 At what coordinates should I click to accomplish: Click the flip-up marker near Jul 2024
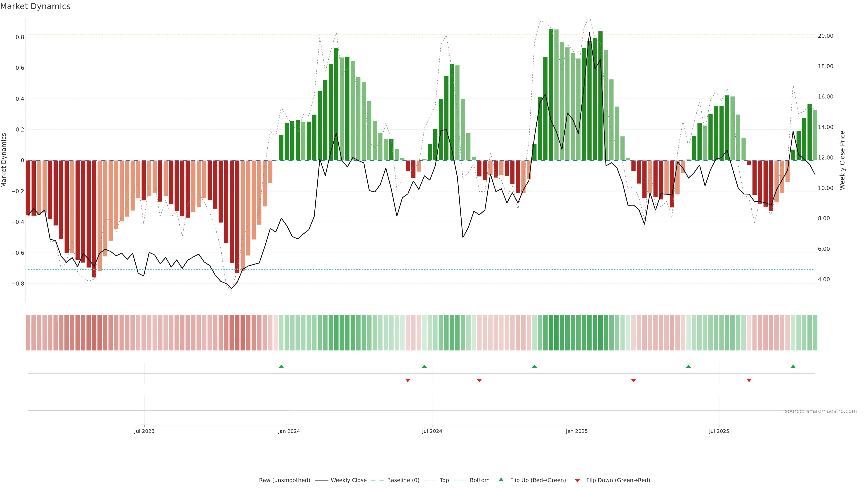point(424,366)
